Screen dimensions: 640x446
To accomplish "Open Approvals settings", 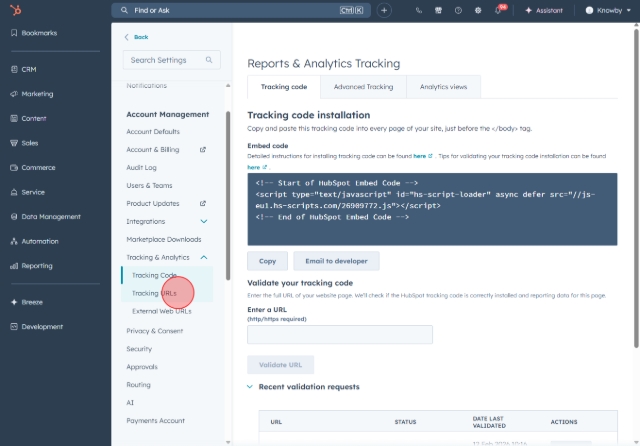I will pos(142,367).
